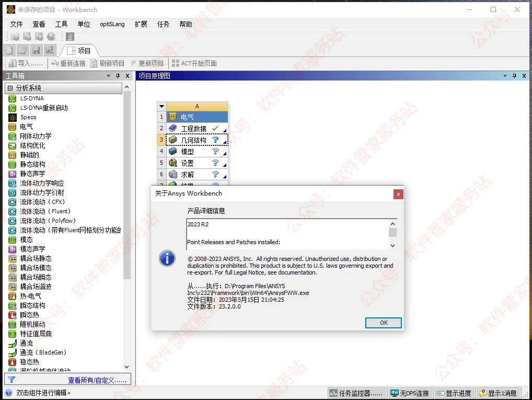The image size is (532, 400).
Task: Click the 更新项目 button
Action: point(147,63)
